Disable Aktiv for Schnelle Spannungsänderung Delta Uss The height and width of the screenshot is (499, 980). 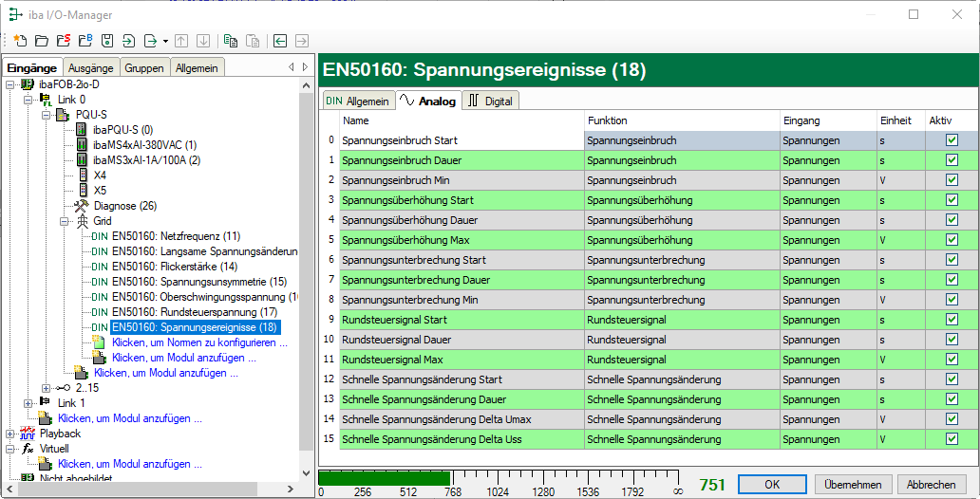click(952, 439)
